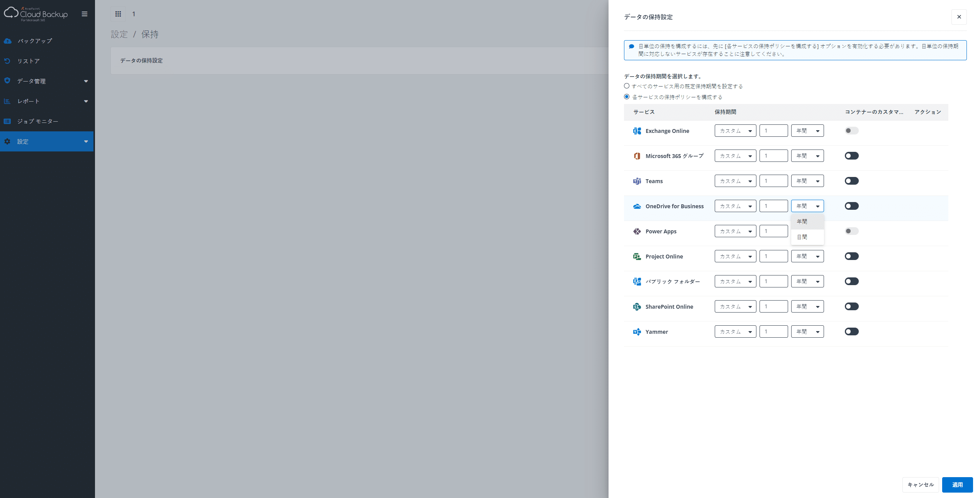Click the Exchange Online service icon
Screen dimensions: 980x498
click(637, 131)
